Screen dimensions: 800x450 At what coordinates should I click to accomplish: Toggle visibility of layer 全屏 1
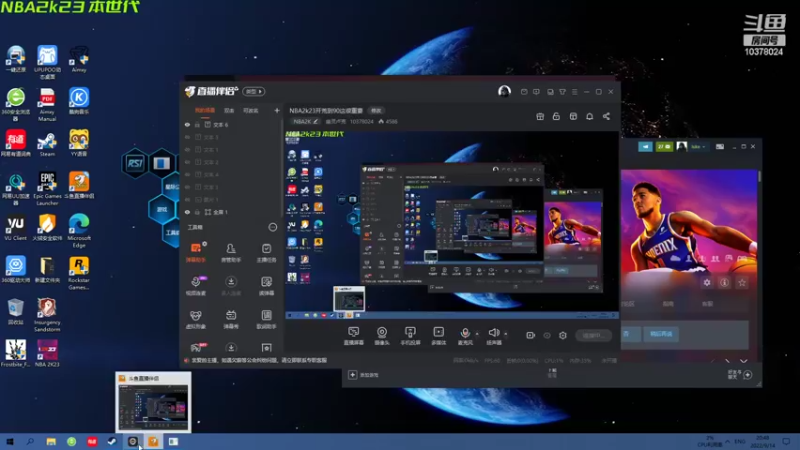click(187, 212)
